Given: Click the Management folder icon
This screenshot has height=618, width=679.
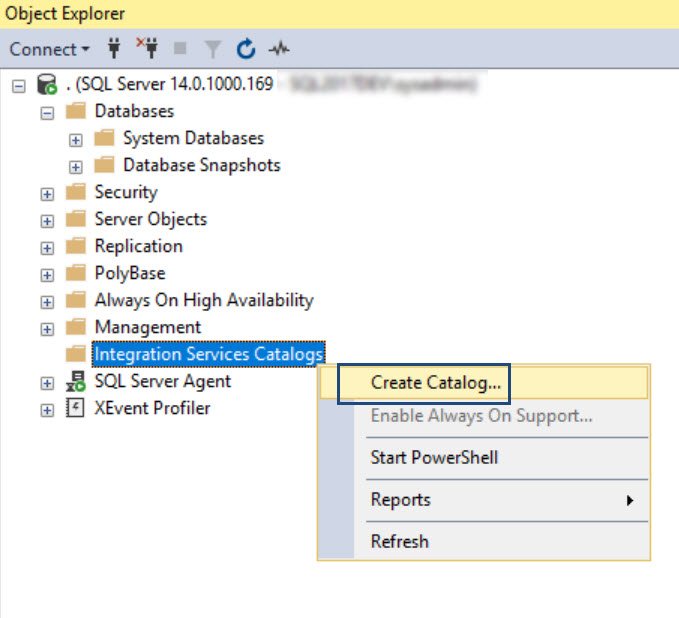Looking at the screenshot, I should (76, 327).
